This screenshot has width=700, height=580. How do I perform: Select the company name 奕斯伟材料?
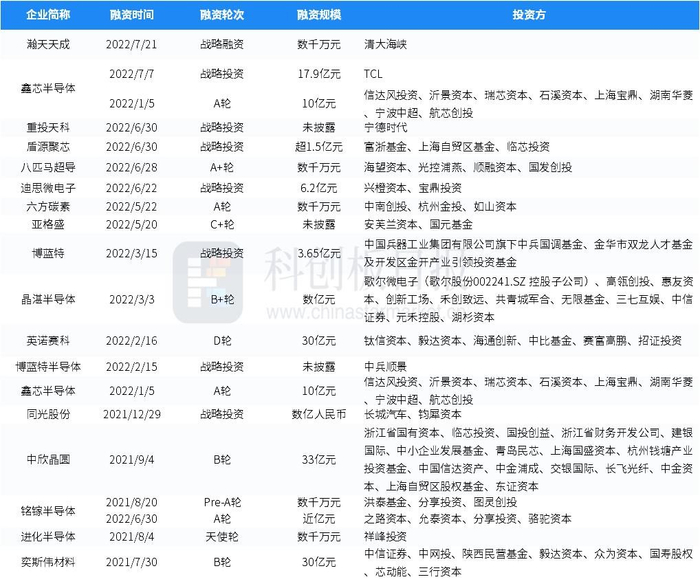[x=48, y=562]
